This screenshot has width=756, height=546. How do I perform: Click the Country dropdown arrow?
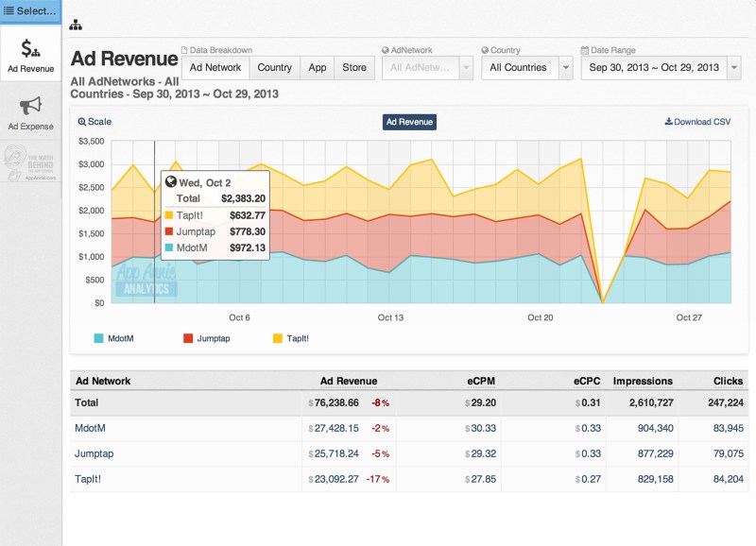[565, 68]
